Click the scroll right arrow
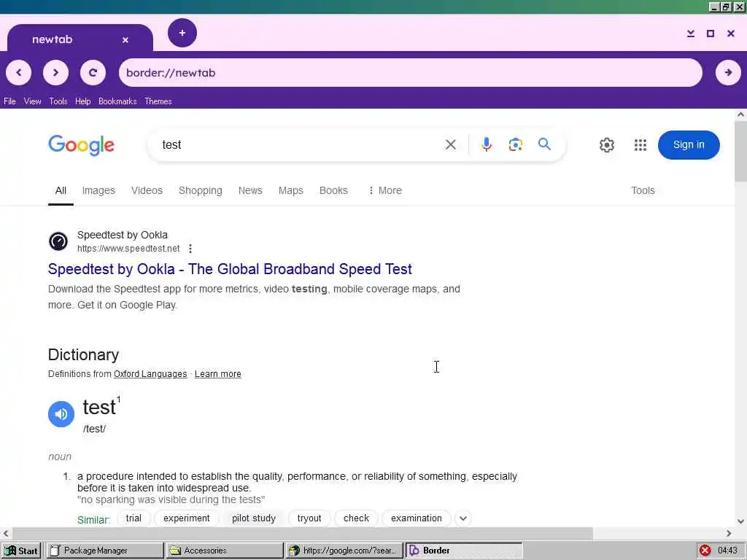This screenshot has width=747, height=560. [x=729, y=533]
